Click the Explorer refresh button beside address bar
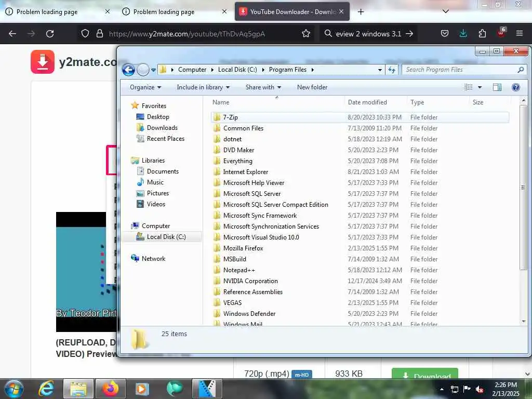 [392, 70]
